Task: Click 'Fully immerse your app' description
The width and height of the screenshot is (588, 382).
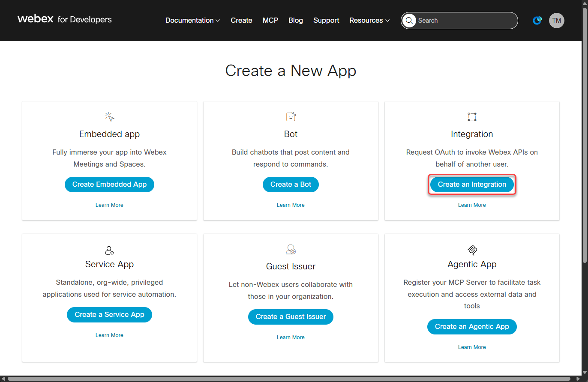Action: 109,158
